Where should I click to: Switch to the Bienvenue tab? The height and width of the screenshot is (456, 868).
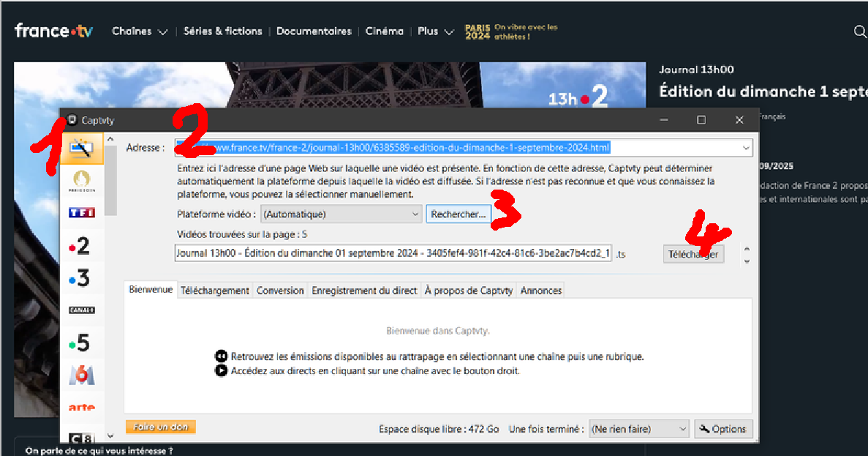151,289
